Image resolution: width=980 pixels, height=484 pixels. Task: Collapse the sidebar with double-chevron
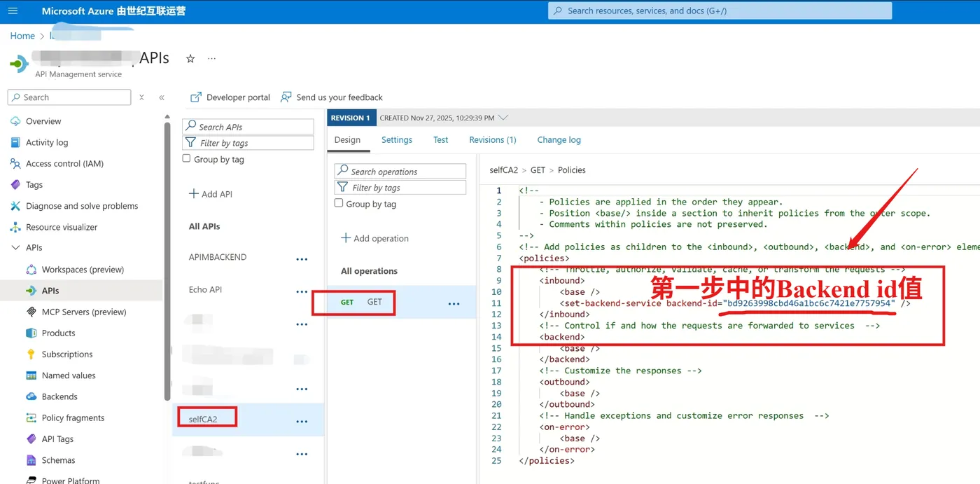(x=162, y=97)
